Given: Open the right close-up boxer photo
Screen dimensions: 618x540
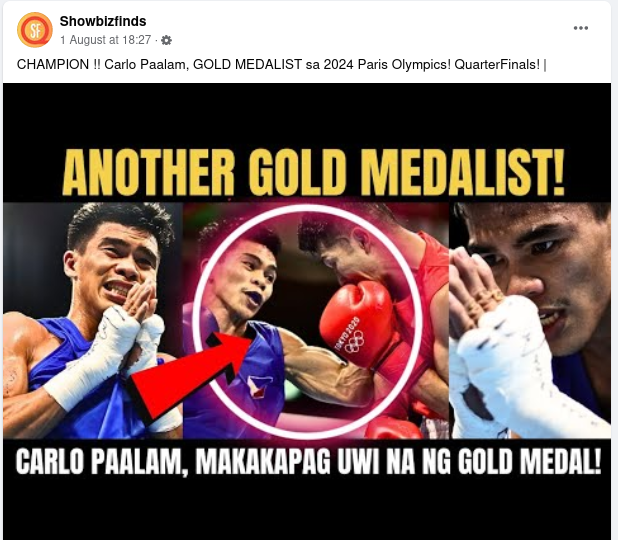Looking at the screenshot, I should point(530,320).
